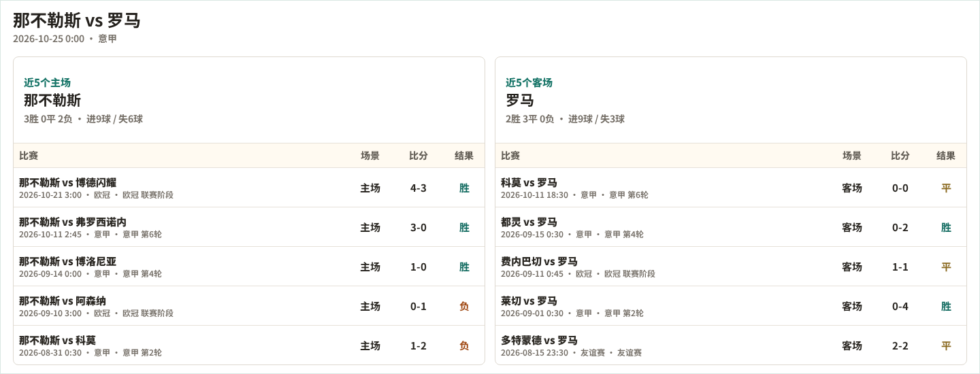Select the 0-1 score cell

pyautogui.click(x=419, y=307)
